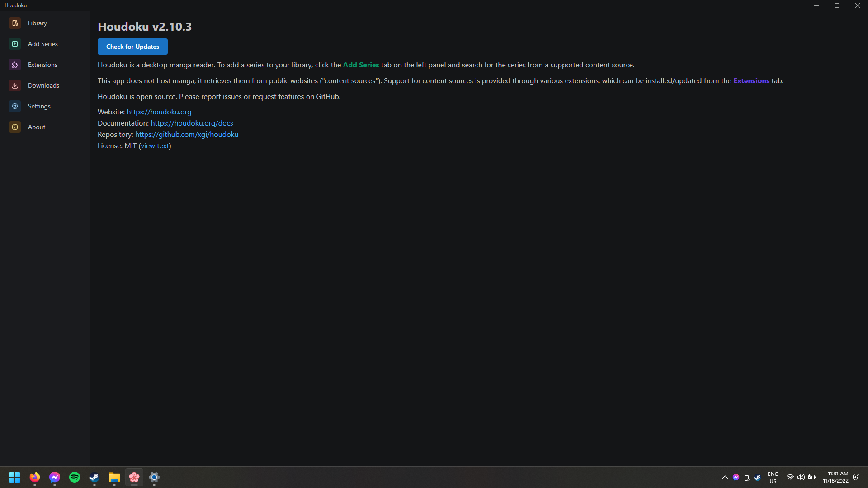Click the About info icon

click(x=15, y=127)
